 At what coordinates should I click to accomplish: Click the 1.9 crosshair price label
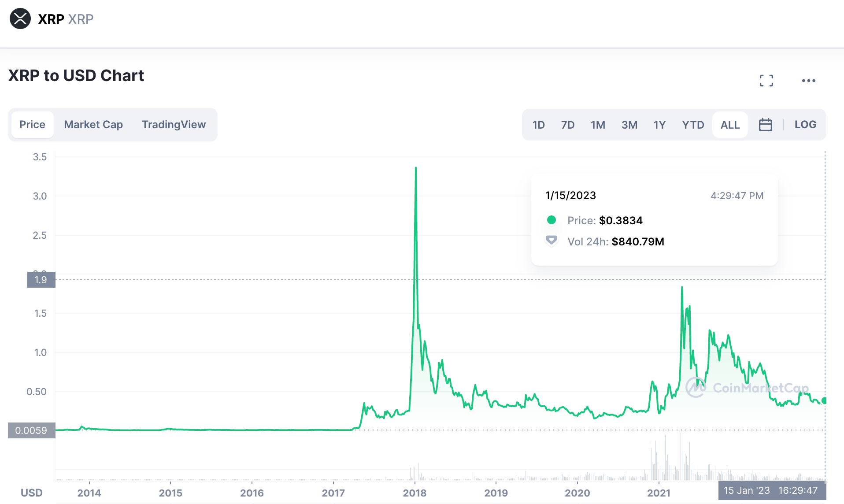(41, 280)
